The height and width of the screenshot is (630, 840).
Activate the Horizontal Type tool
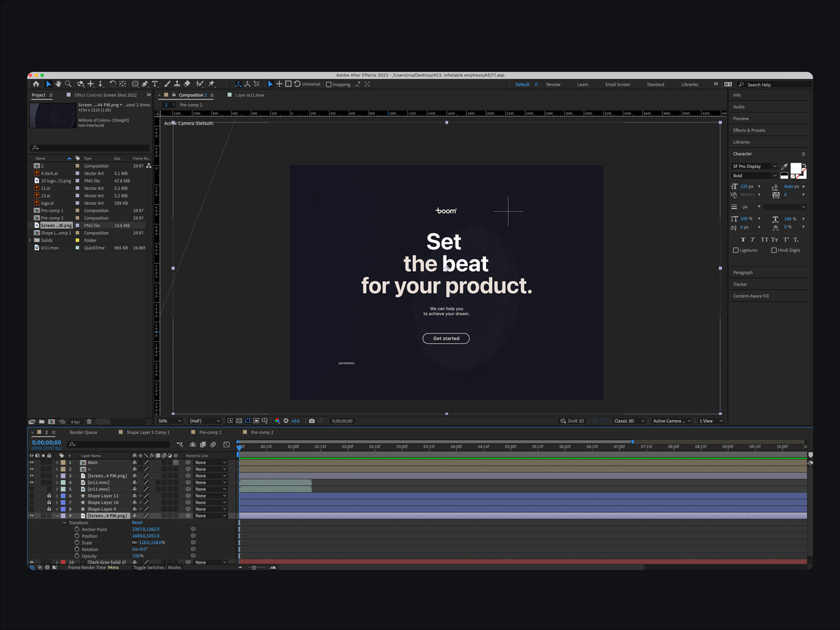coord(155,84)
